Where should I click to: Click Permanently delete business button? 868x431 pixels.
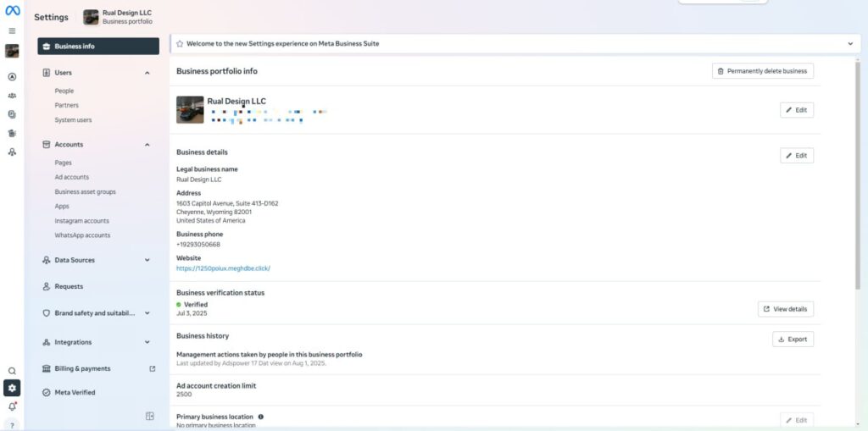point(762,71)
